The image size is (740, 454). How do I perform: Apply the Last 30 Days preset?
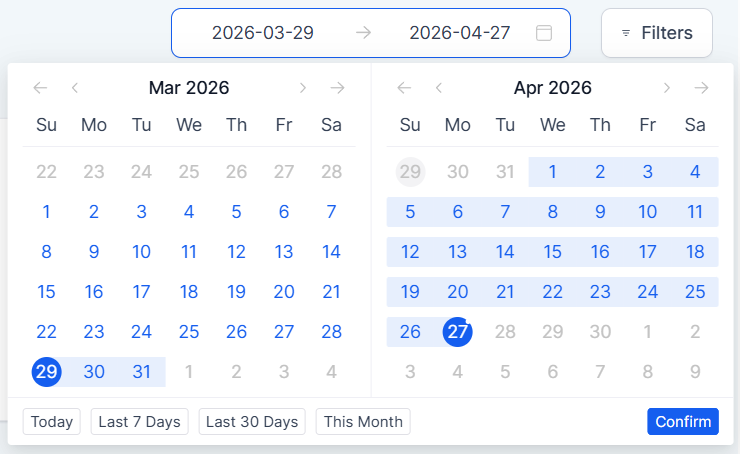click(x=252, y=422)
